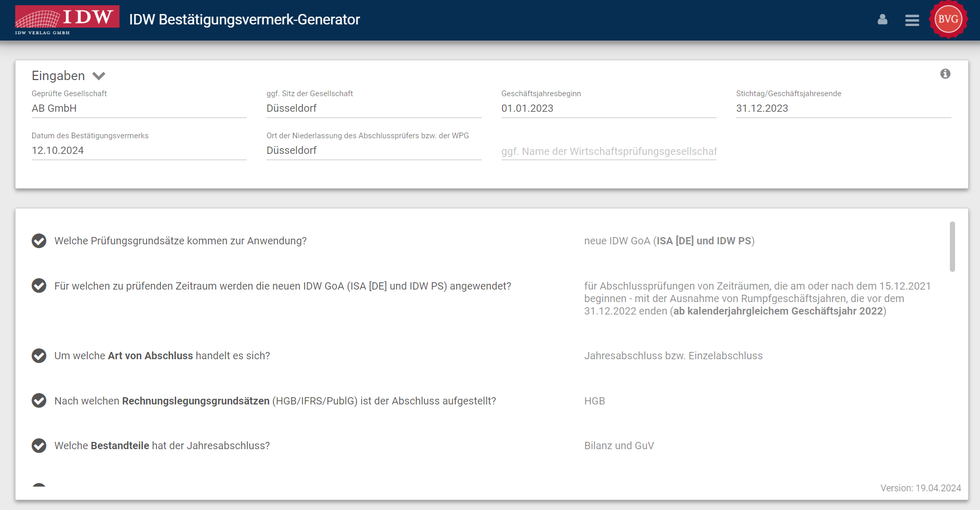Select the 'Bilanz und GuV' answer
980x510 pixels.
(619, 446)
